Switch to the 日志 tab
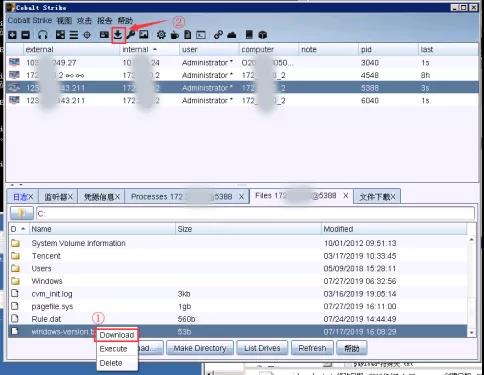 [23, 197]
